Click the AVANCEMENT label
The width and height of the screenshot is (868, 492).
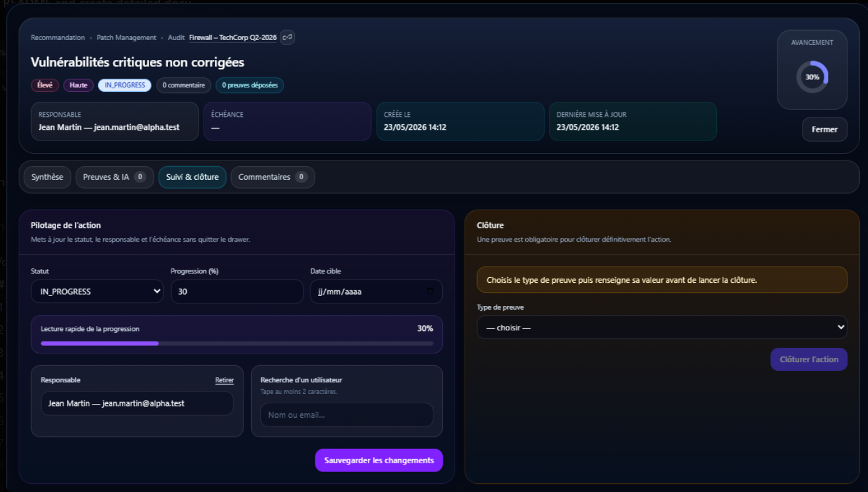pos(812,42)
